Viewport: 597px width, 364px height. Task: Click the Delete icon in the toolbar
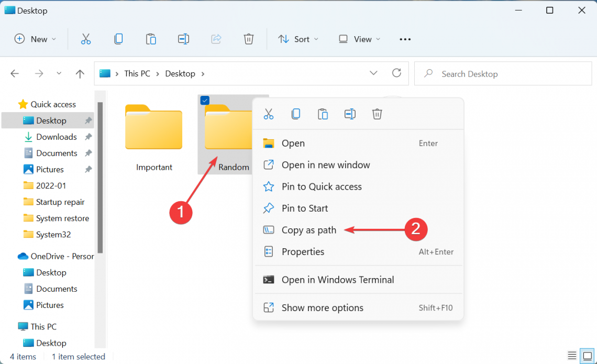pos(248,39)
